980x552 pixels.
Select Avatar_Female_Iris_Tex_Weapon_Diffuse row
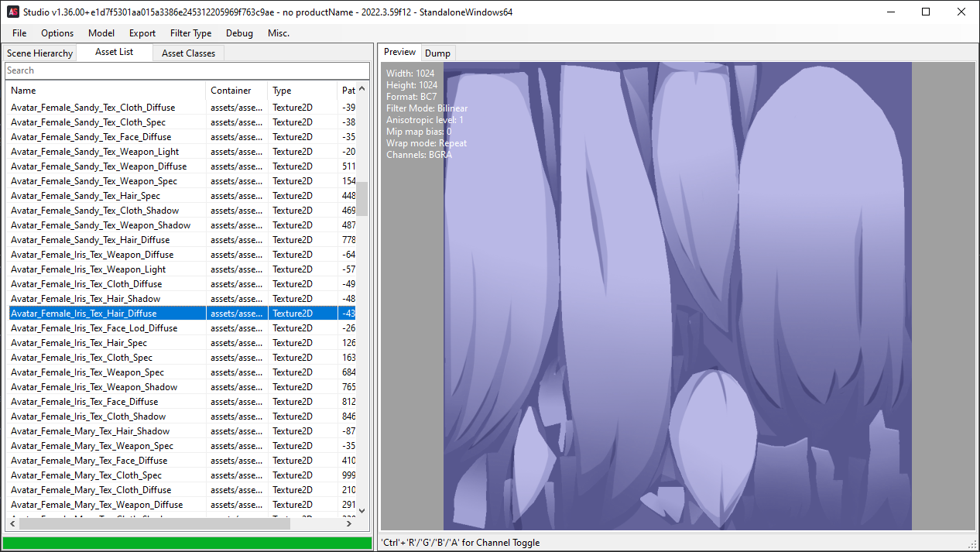click(x=181, y=255)
